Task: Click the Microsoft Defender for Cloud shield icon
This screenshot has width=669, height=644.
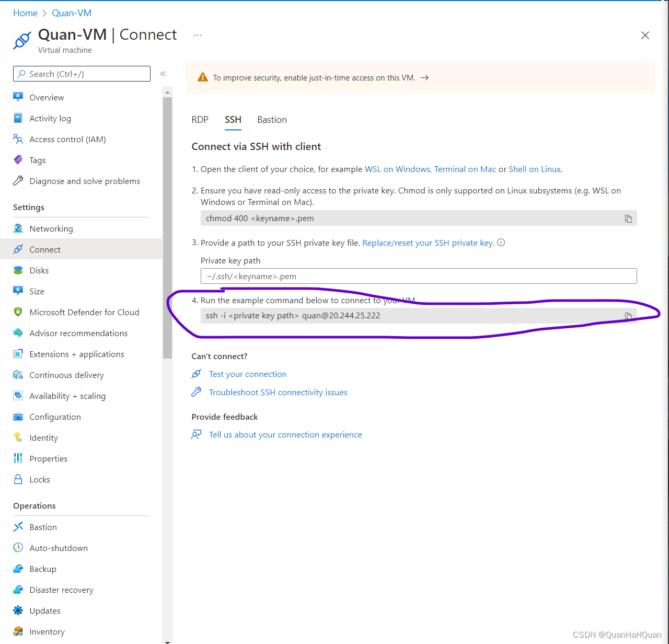Action: tap(18, 312)
